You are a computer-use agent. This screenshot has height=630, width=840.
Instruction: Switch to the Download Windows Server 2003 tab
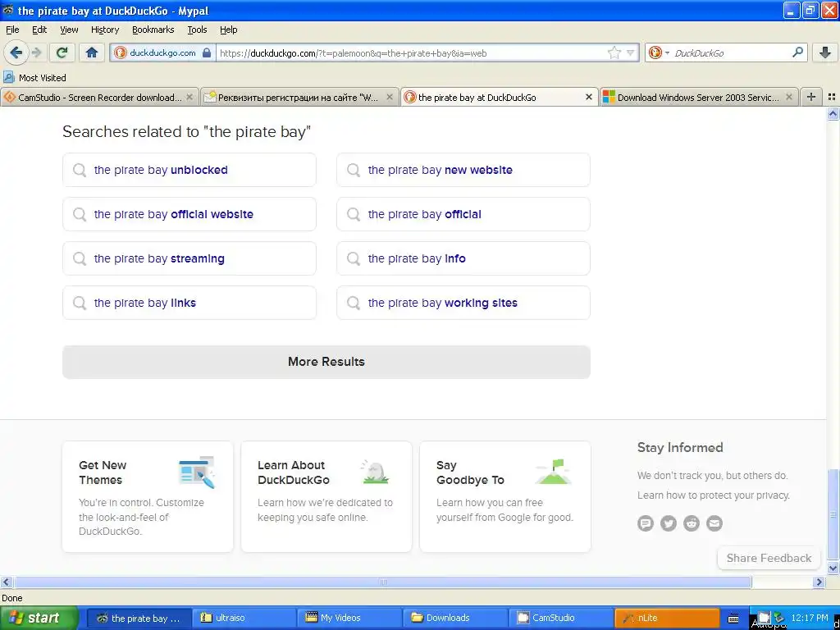700,97
